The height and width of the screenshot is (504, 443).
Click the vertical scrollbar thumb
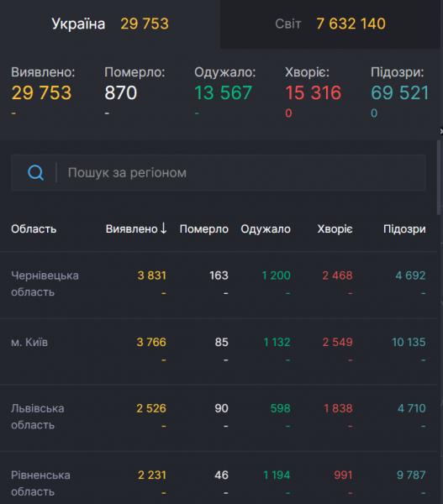click(x=439, y=177)
